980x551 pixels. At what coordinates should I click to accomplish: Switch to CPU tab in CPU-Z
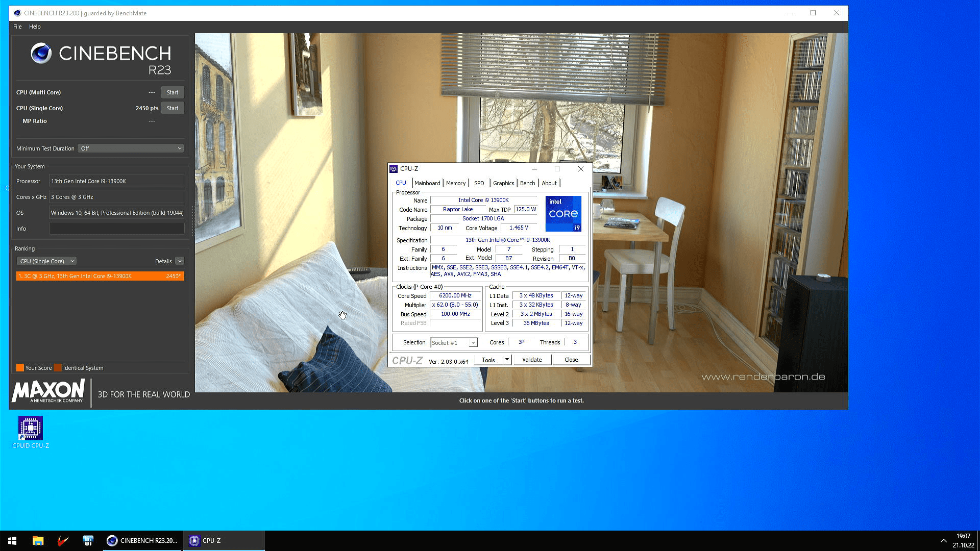pyautogui.click(x=401, y=183)
